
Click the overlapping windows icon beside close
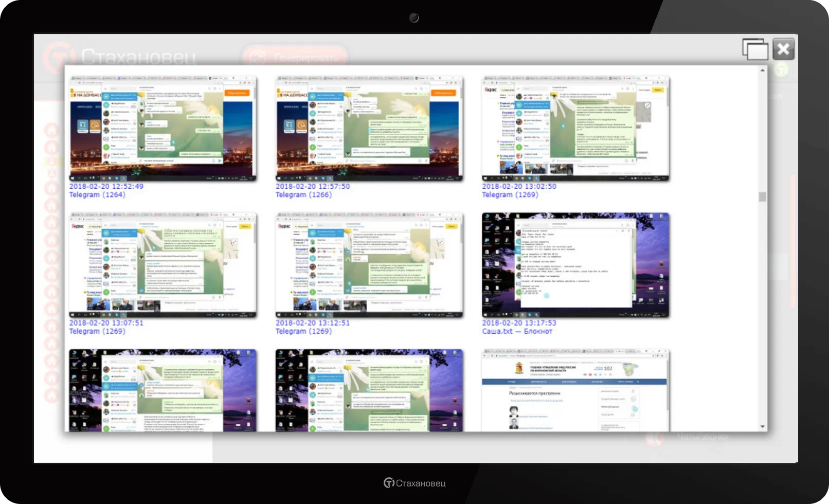point(755,49)
